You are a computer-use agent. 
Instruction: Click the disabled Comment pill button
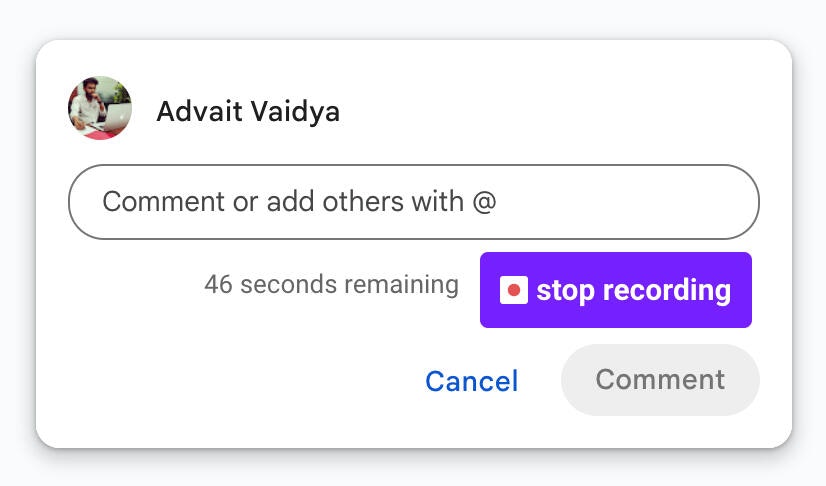coord(660,380)
